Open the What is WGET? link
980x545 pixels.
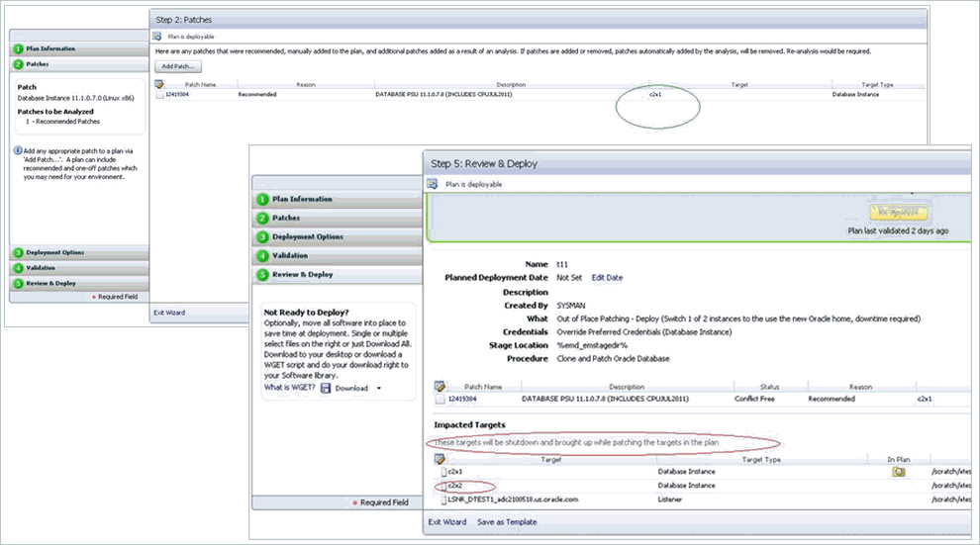[x=289, y=388]
